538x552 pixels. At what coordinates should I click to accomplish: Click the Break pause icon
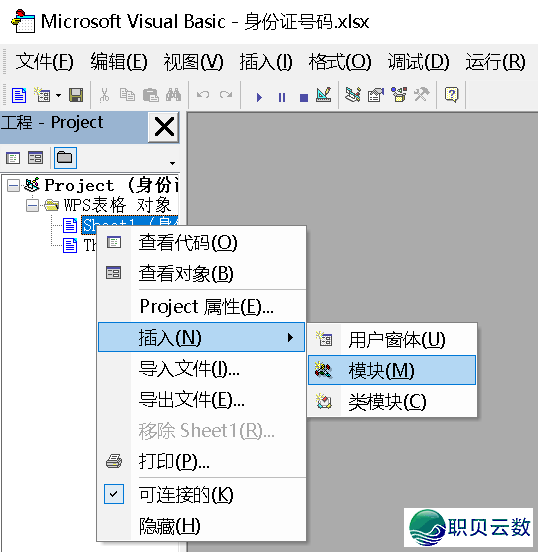coord(282,98)
